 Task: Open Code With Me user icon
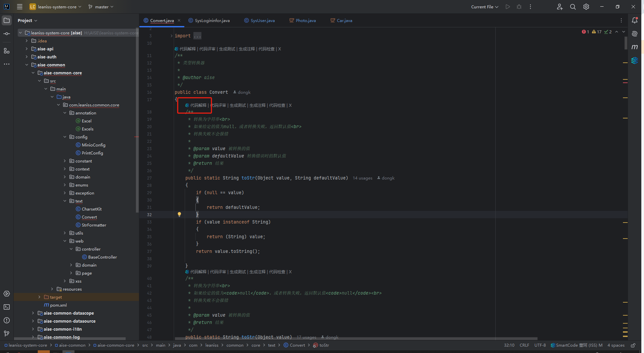pyautogui.click(x=560, y=7)
